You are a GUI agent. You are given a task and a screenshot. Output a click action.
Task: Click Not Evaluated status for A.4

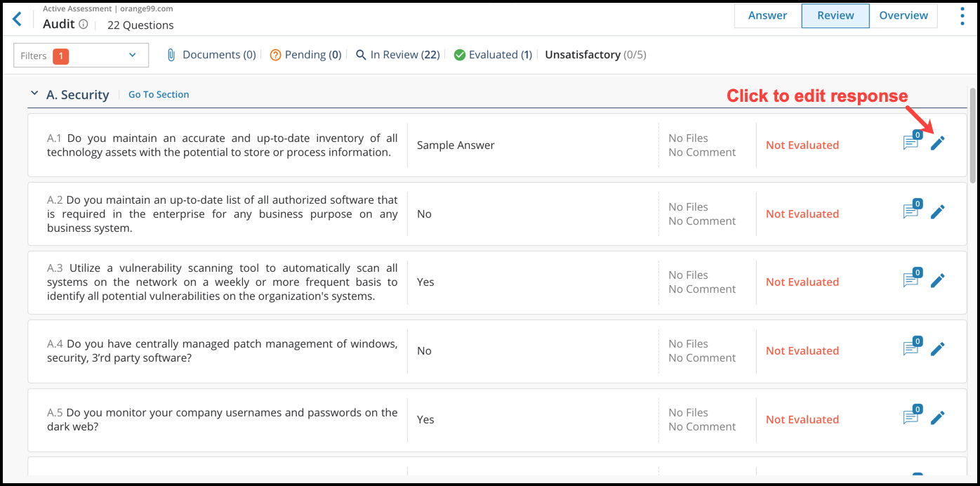click(802, 351)
